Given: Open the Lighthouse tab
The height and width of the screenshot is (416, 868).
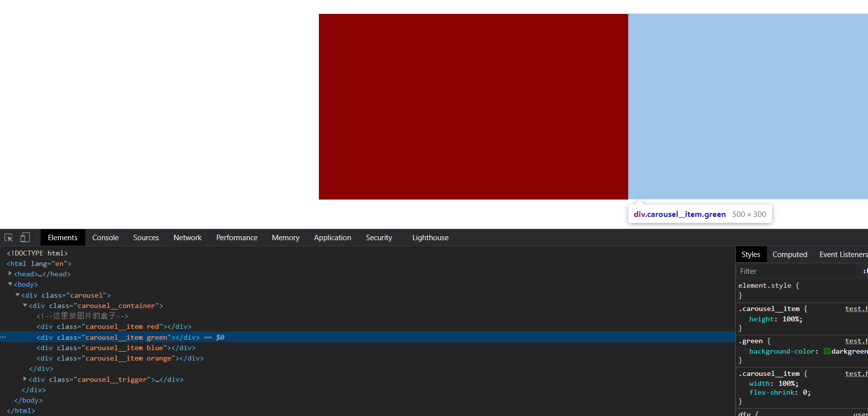Looking at the screenshot, I should pos(430,238).
